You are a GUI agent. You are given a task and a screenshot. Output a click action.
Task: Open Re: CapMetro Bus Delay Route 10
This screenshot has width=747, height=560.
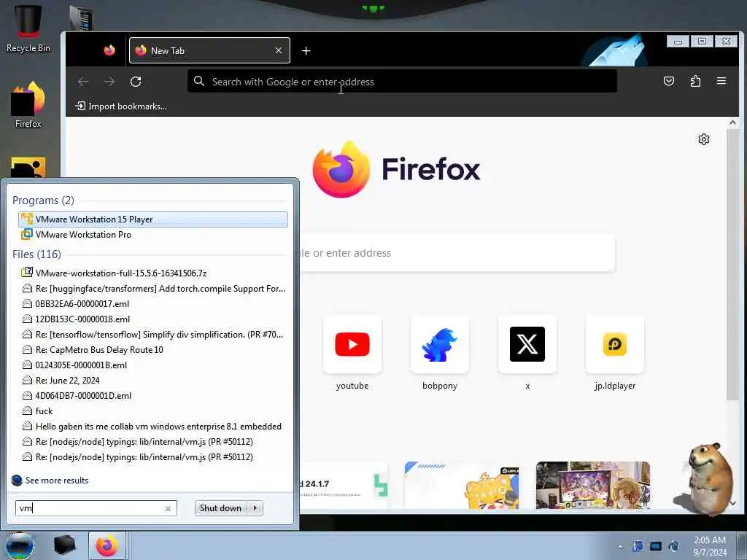point(153,349)
